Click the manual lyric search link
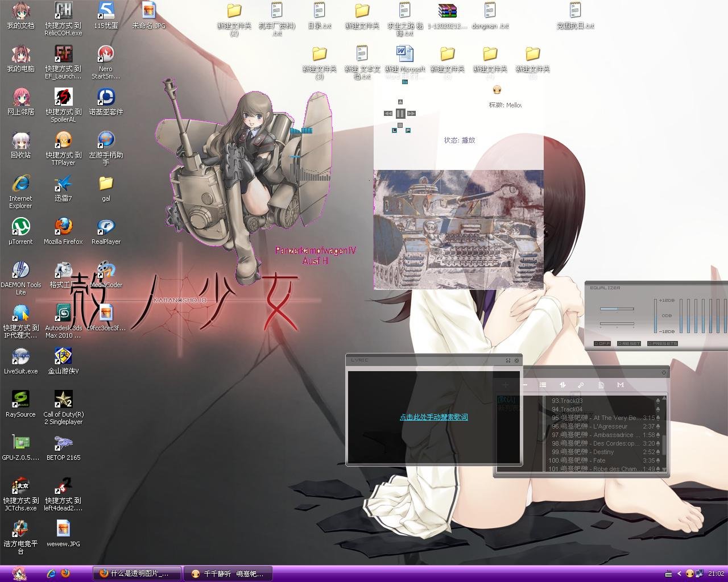 (433, 417)
